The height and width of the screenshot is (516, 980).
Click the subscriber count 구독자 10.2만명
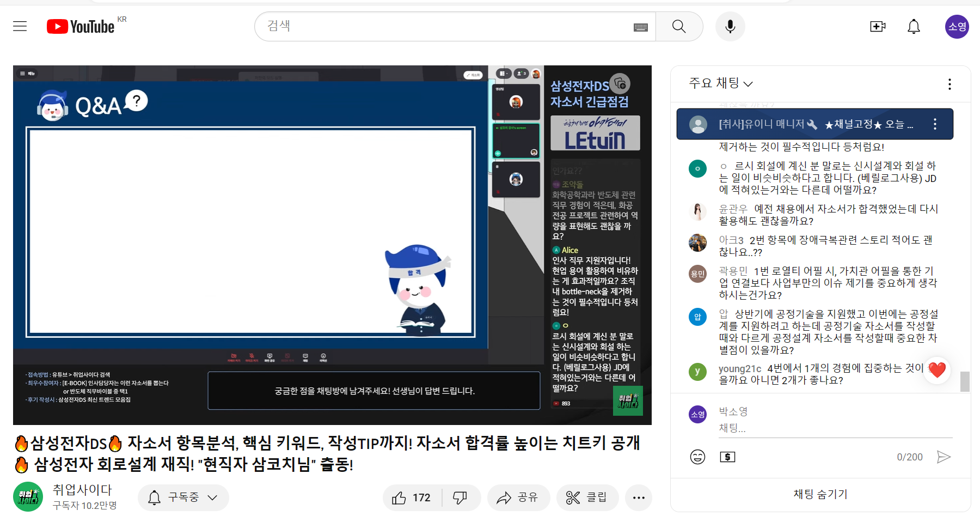(x=85, y=505)
